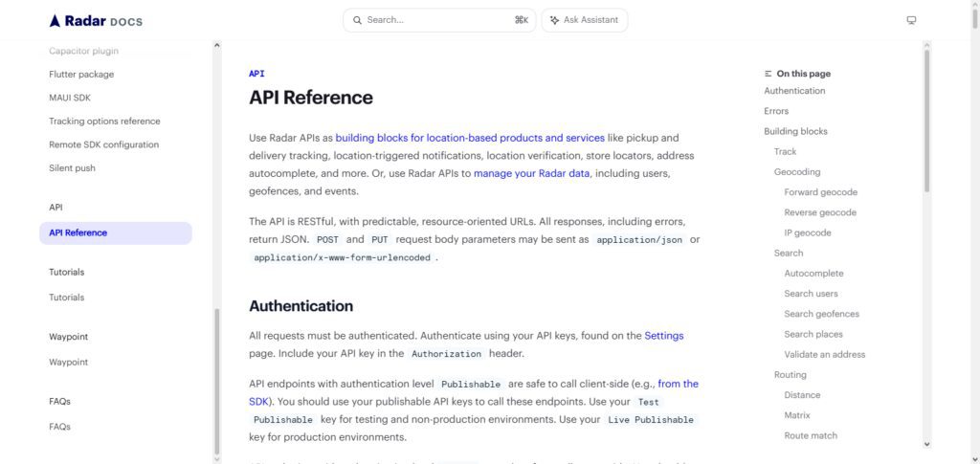Jump to IP geocode section
The width and height of the screenshot is (980, 464).
coord(808,232)
